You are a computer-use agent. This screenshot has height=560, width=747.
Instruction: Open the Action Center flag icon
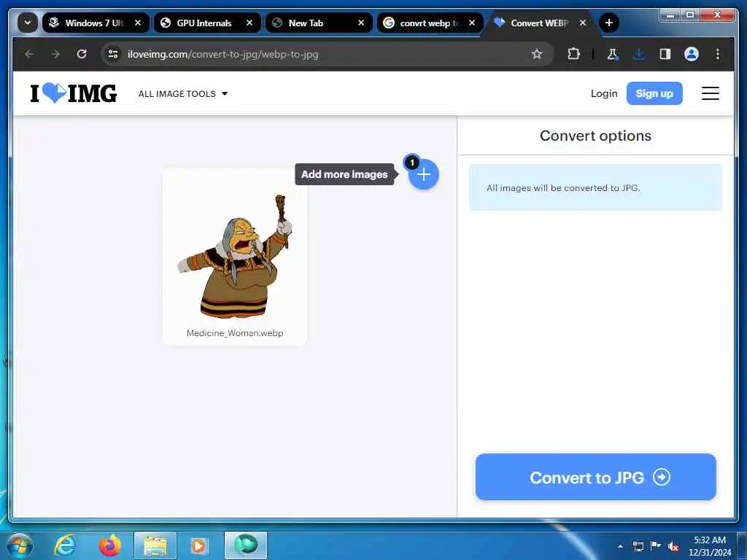point(656,546)
